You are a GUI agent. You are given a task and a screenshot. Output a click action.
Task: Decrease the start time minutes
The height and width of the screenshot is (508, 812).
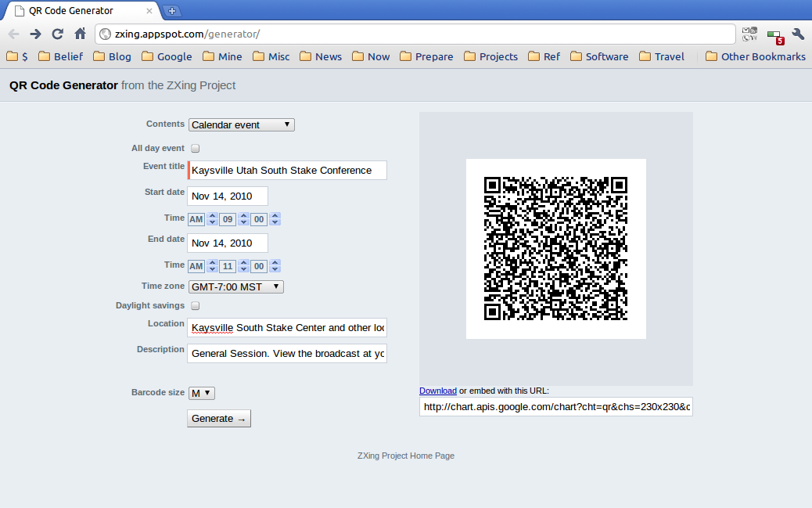click(275, 222)
